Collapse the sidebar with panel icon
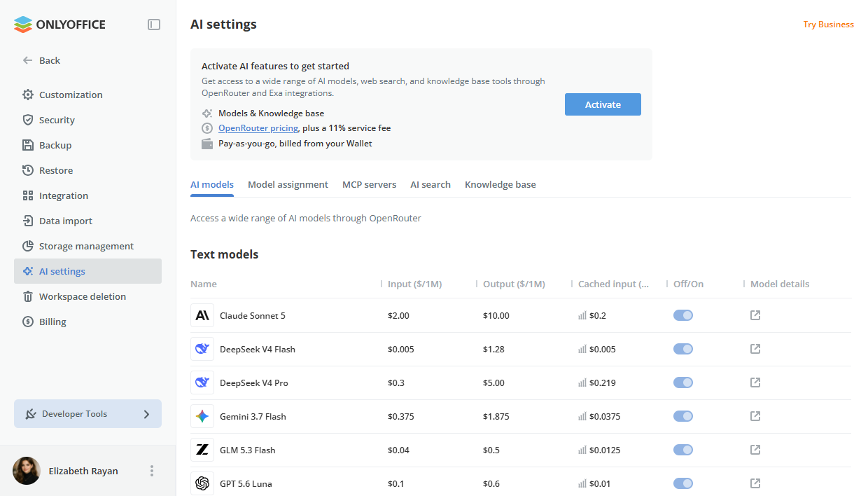 154,25
